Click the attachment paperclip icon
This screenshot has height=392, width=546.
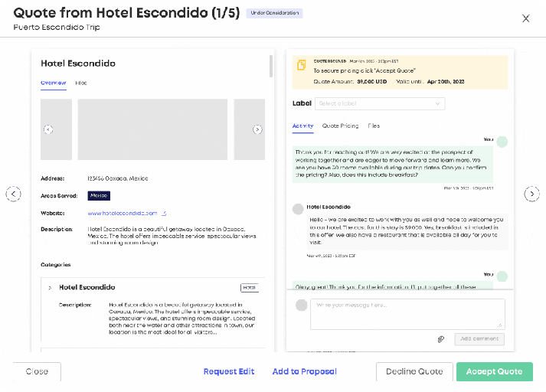point(441,338)
